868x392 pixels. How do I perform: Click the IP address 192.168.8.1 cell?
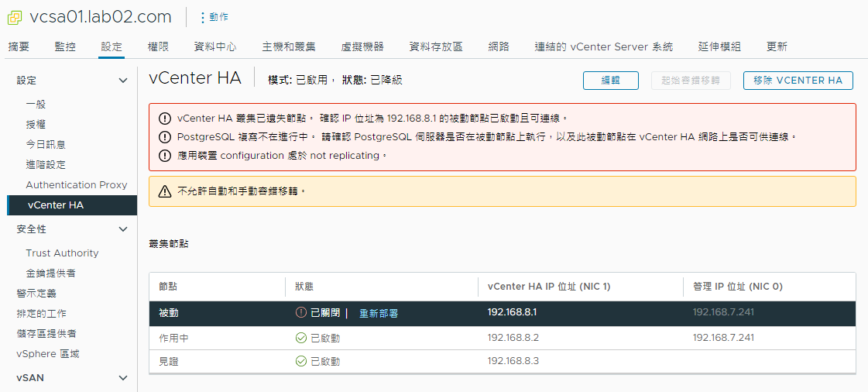coord(512,312)
